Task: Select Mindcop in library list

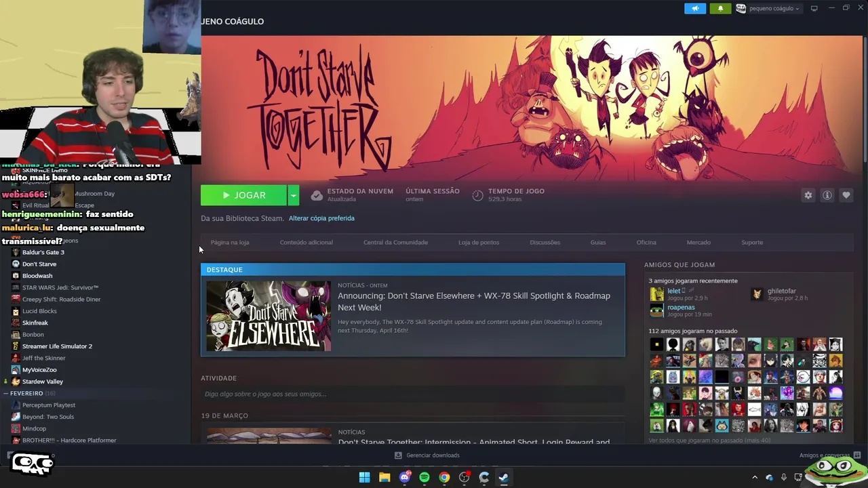Action: click(x=34, y=428)
